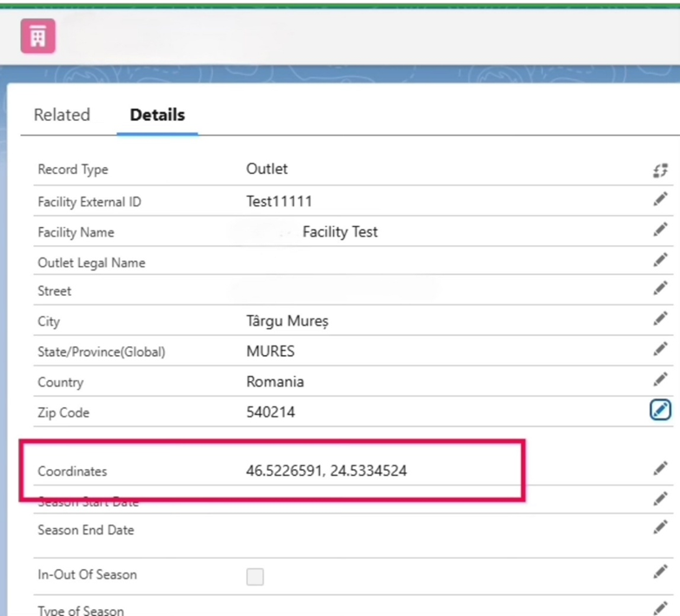This screenshot has width=680, height=616.
Task: Click the Zip Code value 540214
Action: [x=270, y=412]
